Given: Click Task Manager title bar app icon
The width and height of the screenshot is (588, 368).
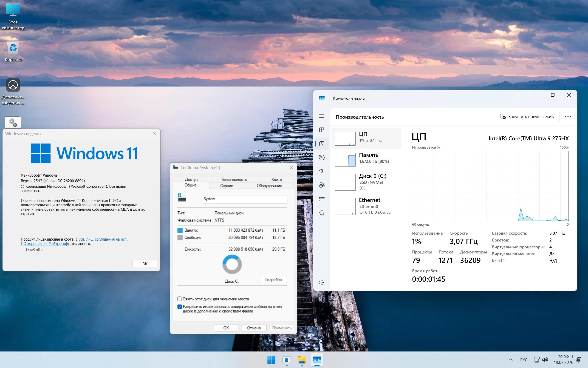Looking at the screenshot, I should pyautogui.click(x=322, y=98).
